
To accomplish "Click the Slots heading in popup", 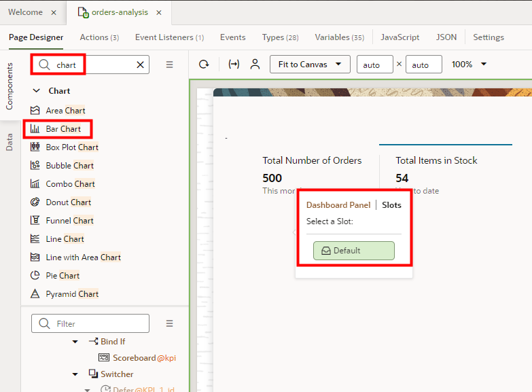I will point(391,205).
